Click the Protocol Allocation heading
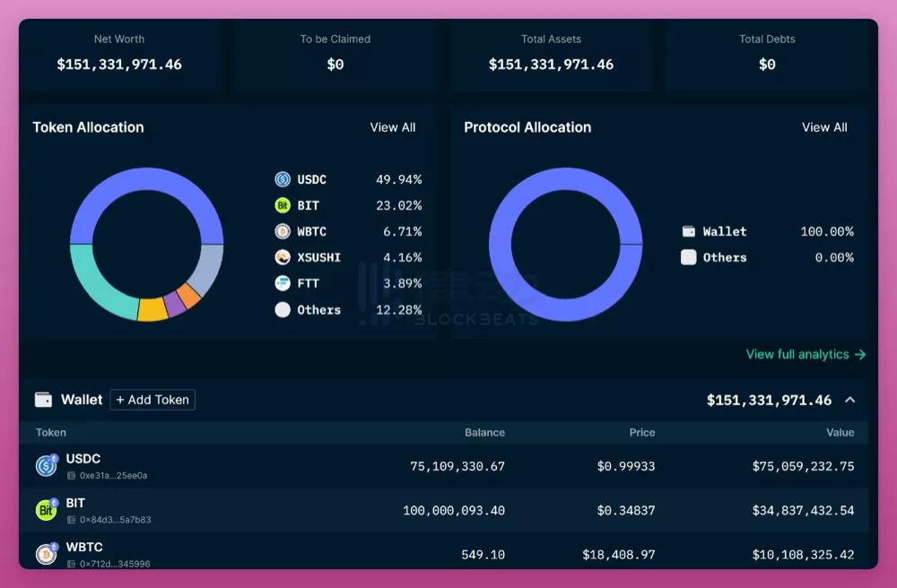897x588 pixels. click(527, 127)
